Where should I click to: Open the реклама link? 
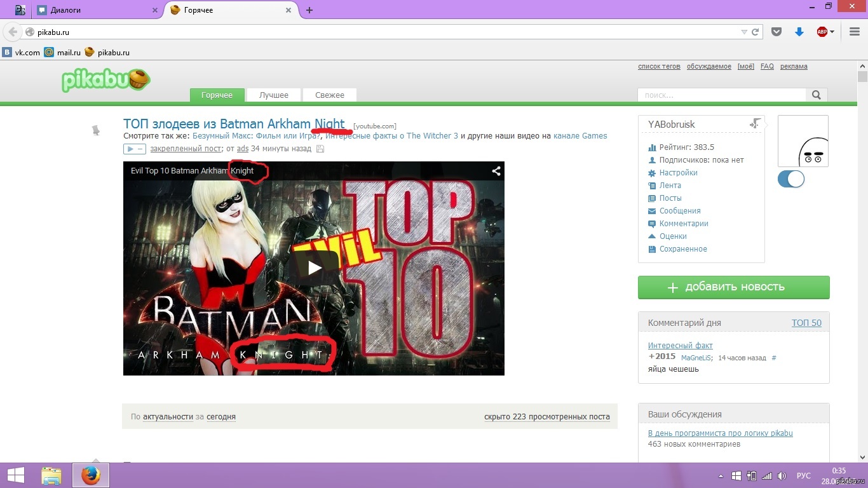[x=794, y=66]
